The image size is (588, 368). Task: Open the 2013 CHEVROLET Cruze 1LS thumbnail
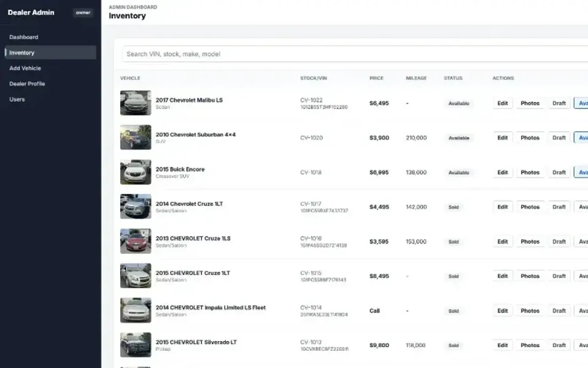click(135, 241)
